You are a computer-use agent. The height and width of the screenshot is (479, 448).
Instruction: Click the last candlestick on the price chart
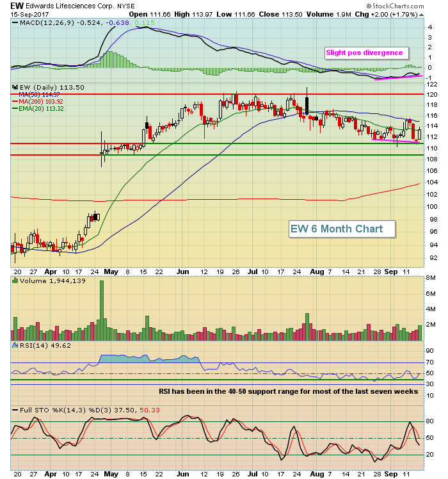[x=419, y=133]
